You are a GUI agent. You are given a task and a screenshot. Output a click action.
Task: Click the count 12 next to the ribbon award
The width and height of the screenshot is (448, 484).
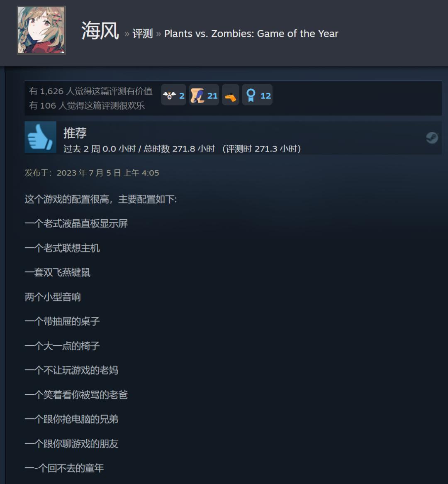[265, 96]
